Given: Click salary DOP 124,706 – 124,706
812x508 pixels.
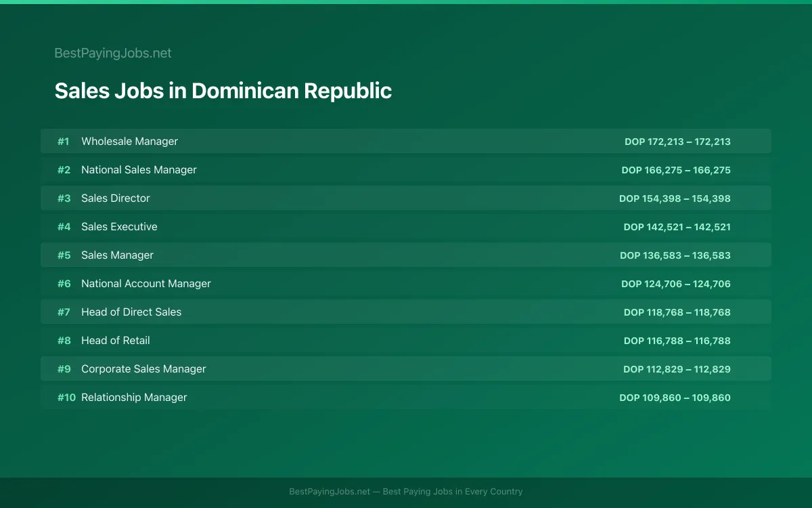Looking at the screenshot, I should pyautogui.click(x=676, y=284).
